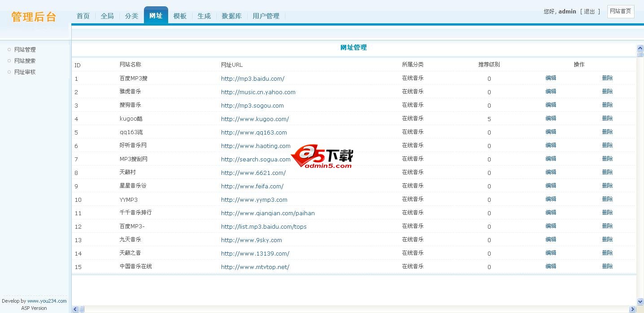Screen dimensions: 644x313
Task: Delete the 好听音乐网 entry
Action: (607, 145)
